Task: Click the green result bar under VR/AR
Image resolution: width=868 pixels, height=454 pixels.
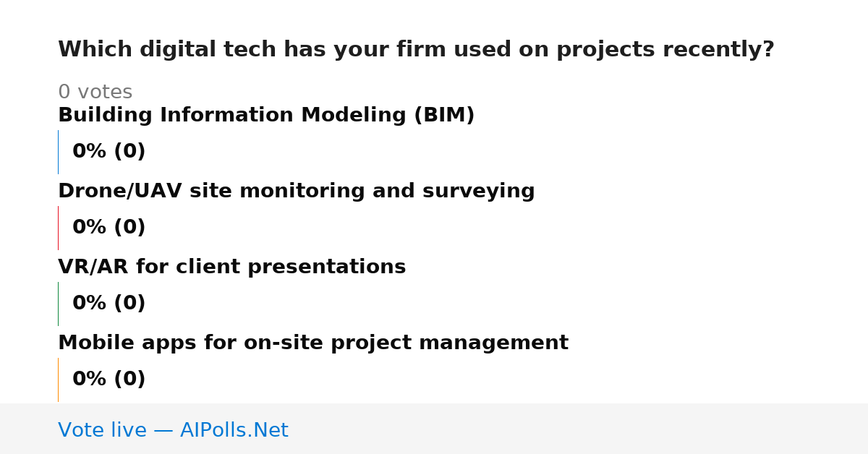Action: pos(58,304)
